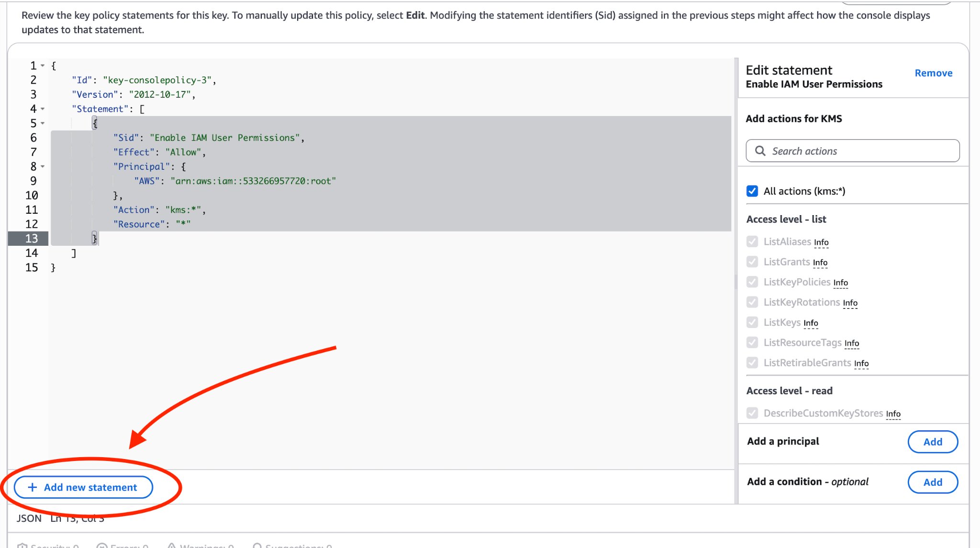The width and height of the screenshot is (980, 548).
Task: Click the "Version": "2012-10-17" line
Action: click(x=134, y=95)
